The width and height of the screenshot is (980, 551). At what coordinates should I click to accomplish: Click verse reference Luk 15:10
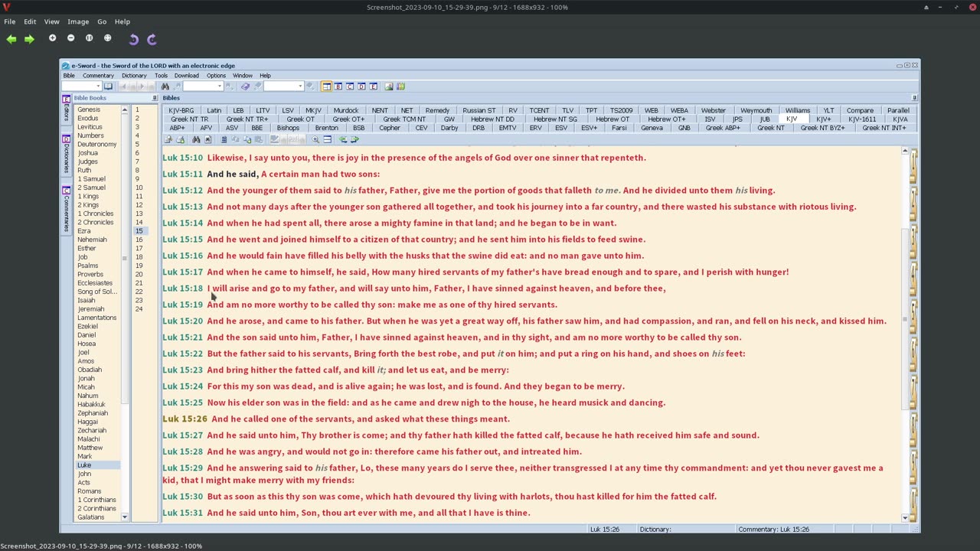pos(182,158)
